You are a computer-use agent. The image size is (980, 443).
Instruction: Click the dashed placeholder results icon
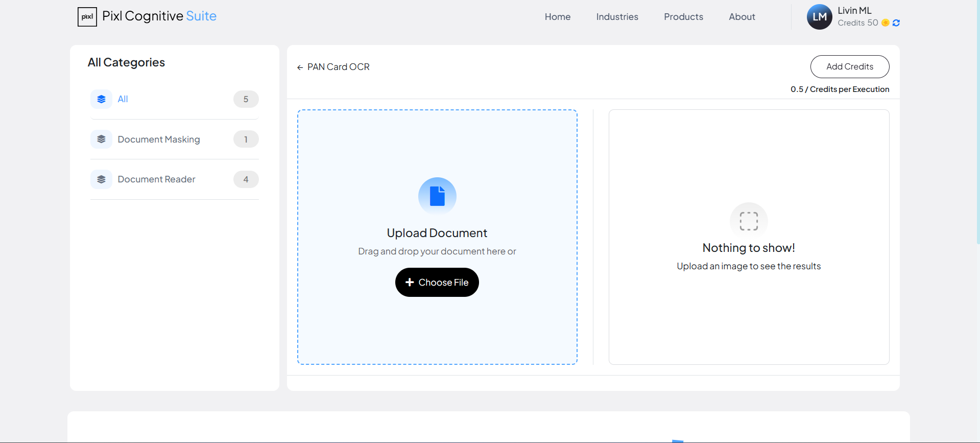pyautogui.click(x=749, y=221)
